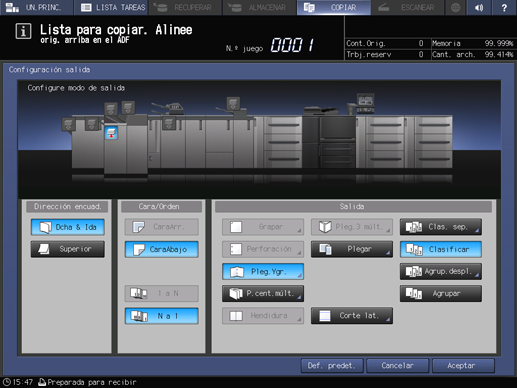Image resolution: width=517 pixels, height=388 pixels.
Task: Click the machine configuration illustration
Action: [259, 139]
